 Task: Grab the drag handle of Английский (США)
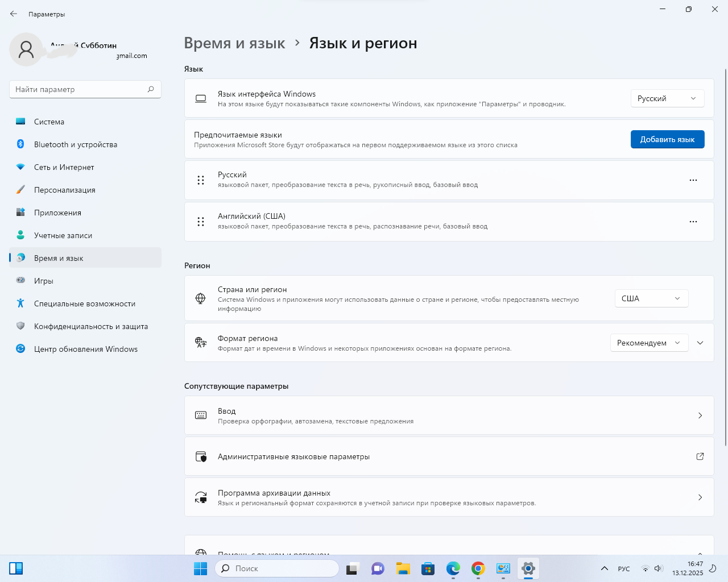201,222
